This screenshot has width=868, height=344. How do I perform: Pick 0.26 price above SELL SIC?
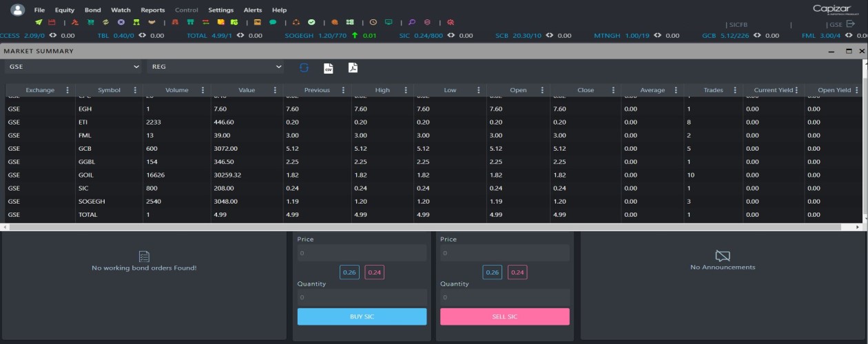click(493, 272)
